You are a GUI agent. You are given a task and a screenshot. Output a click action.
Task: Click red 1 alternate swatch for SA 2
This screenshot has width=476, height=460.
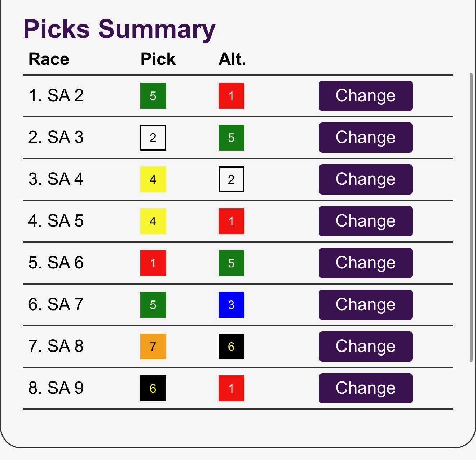pos(231,96)
